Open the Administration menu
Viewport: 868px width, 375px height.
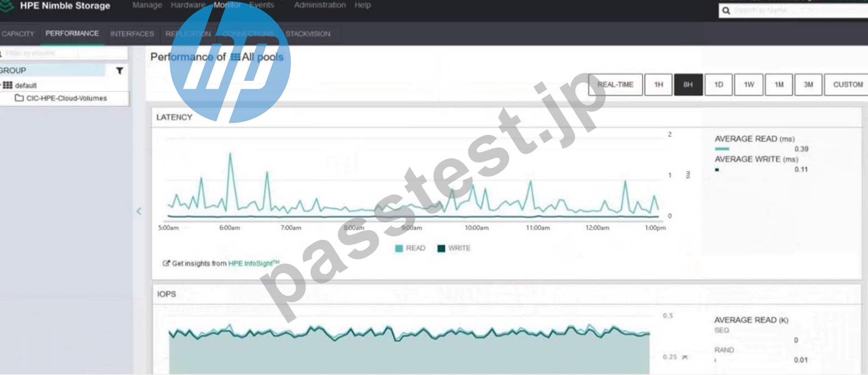click(x=320, y=5)
